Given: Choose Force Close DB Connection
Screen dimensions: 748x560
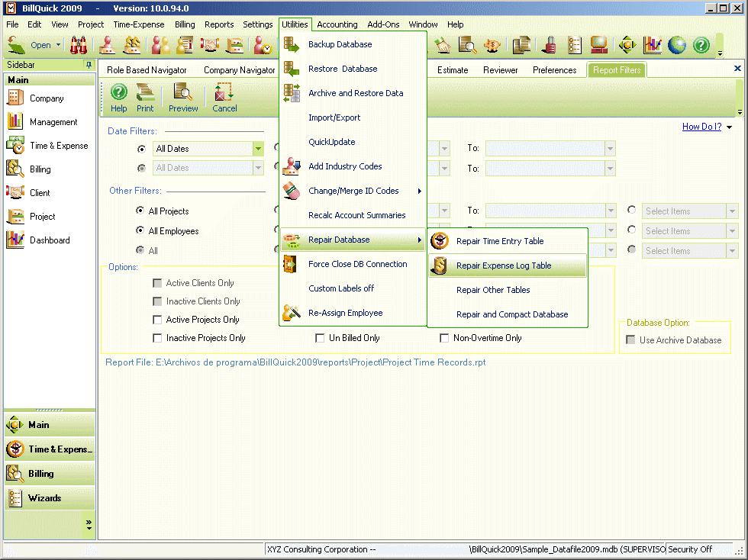Looking at the screenshot, I should 353,264.
